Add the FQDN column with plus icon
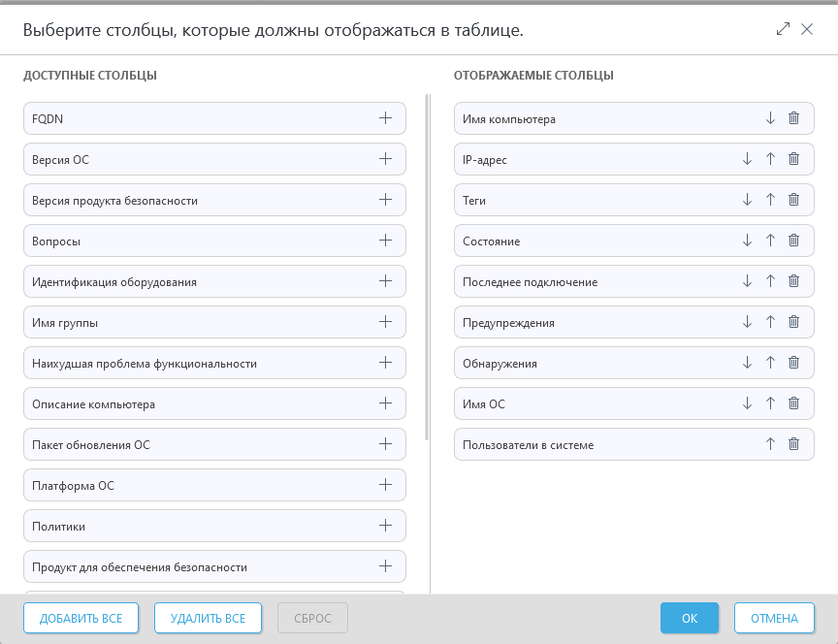The height and width of the screenshot is (644, 838). coord(385,118)
